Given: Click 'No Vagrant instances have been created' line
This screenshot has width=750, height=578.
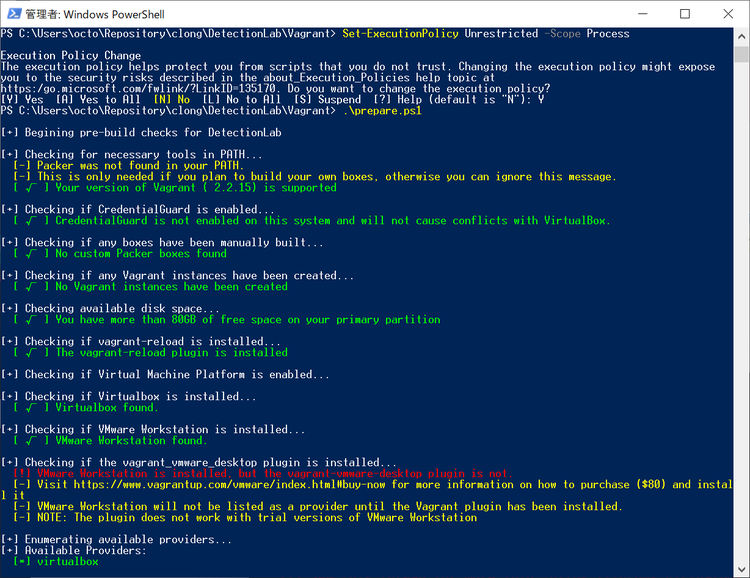Looking at the screenshot, I should coord(150,287).
